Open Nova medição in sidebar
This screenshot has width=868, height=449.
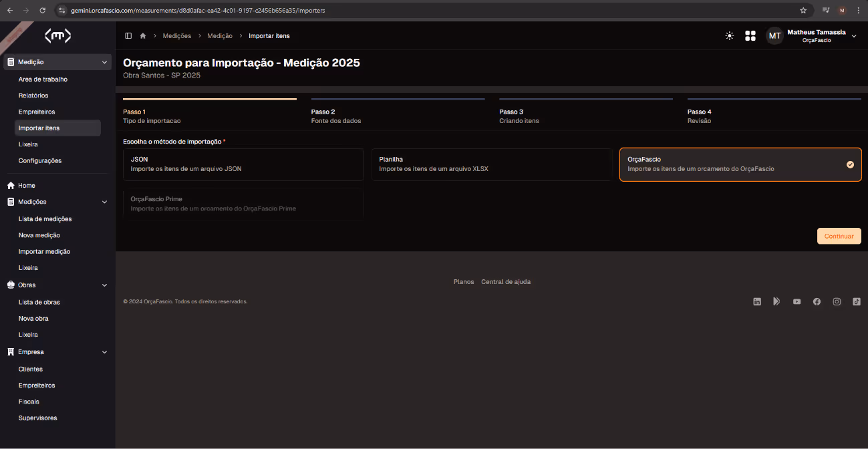pos(39,235)
